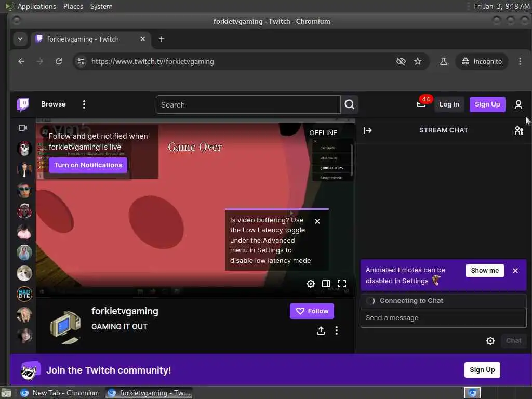Click the Twitch home logo
This screenshot has width=532, height=399.
pos(23,104)
